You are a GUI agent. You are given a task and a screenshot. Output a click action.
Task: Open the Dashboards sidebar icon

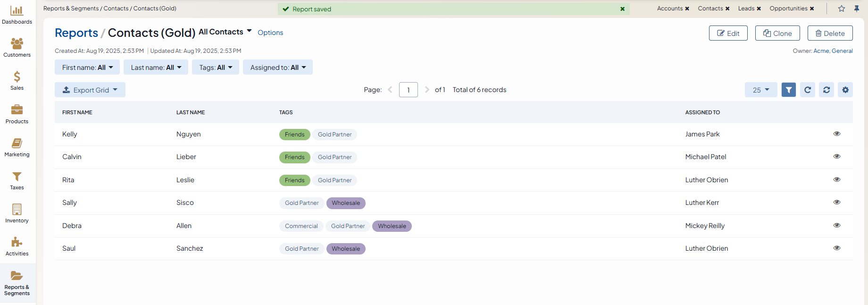tap(17, 15)
